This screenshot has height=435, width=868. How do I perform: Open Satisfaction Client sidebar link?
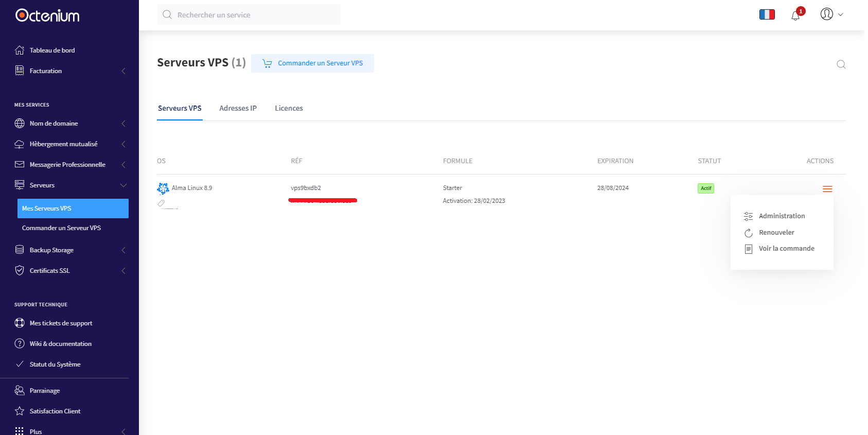click(55, 411)
